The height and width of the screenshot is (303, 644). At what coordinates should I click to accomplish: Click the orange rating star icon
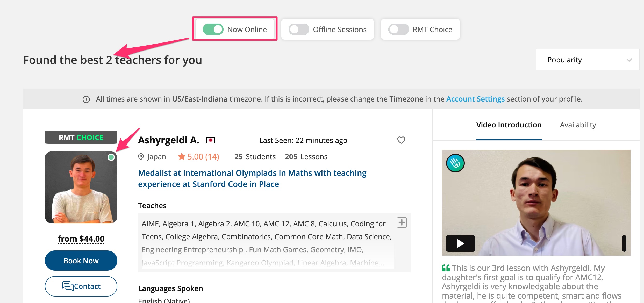[182, 157]
